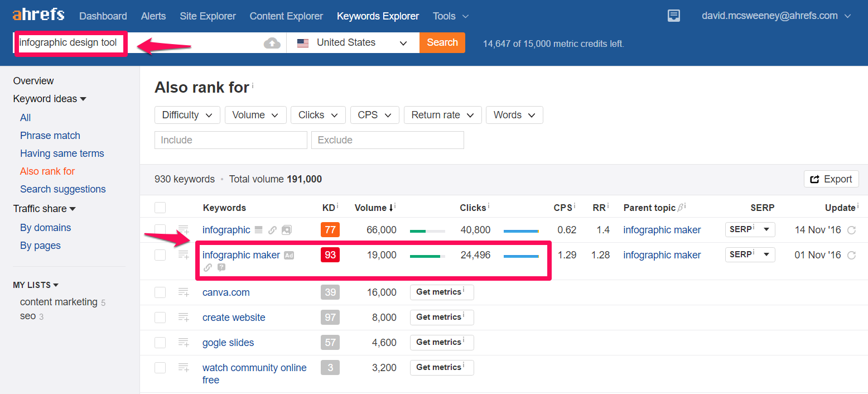Open the 'content marketing' list in sidebar
This screenshot has height=394, width=868.
[59, 302]
